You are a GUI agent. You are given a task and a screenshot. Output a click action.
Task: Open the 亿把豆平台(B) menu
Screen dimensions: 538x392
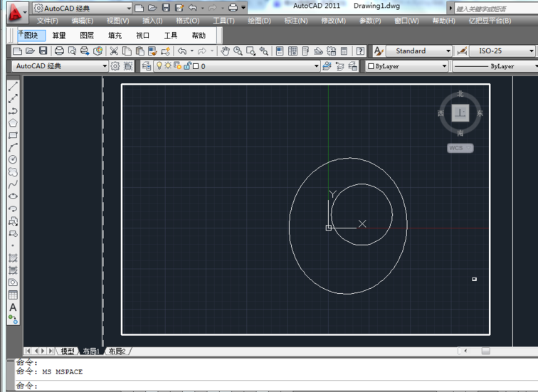490,21
